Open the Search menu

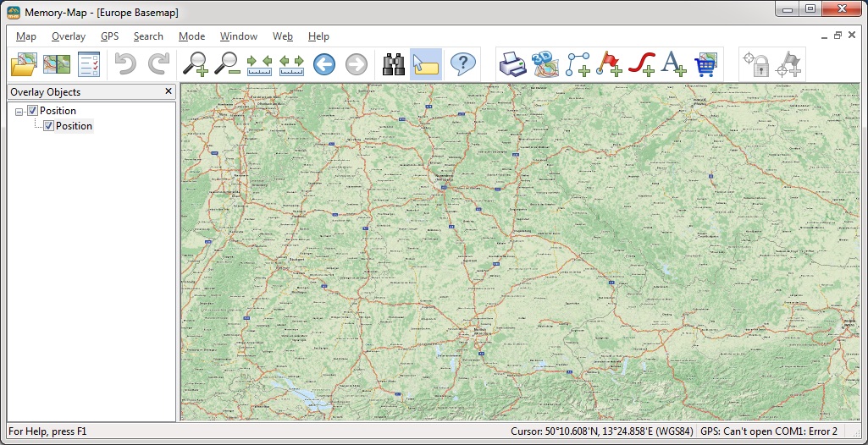tap(148, 36)
